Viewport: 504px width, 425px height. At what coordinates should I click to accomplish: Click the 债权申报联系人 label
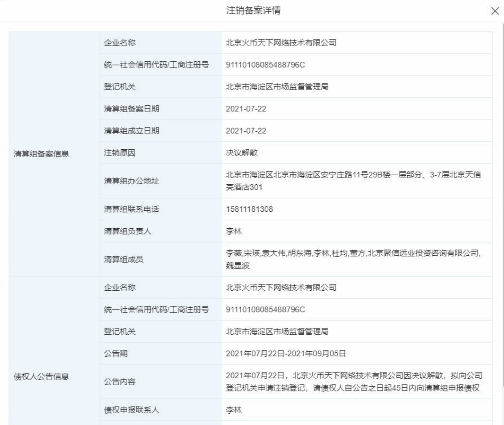point(131,410)
